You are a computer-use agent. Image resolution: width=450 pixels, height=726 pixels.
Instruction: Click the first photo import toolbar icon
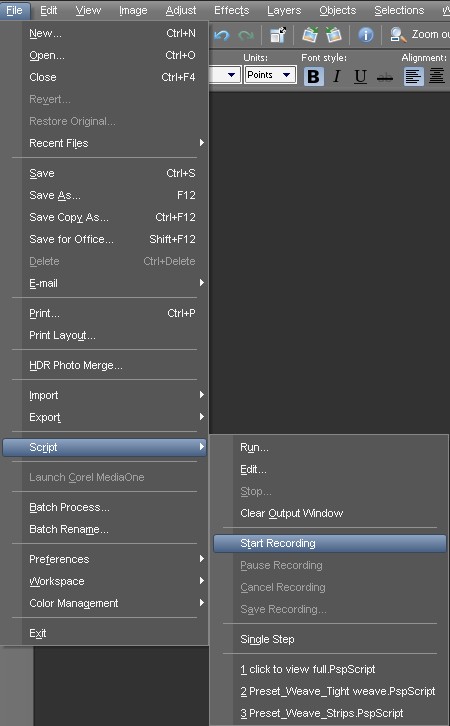pos(310,35)
